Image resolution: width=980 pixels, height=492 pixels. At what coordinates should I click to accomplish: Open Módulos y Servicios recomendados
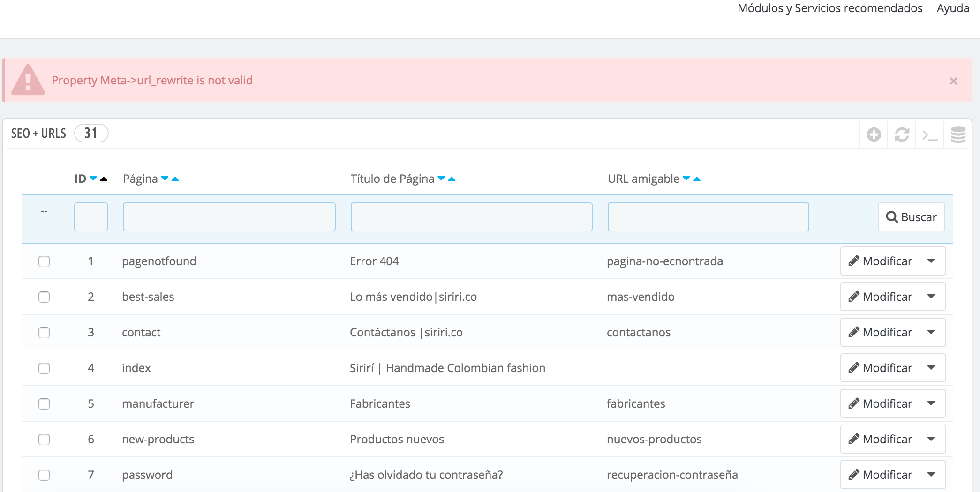[x=830, y=8]
